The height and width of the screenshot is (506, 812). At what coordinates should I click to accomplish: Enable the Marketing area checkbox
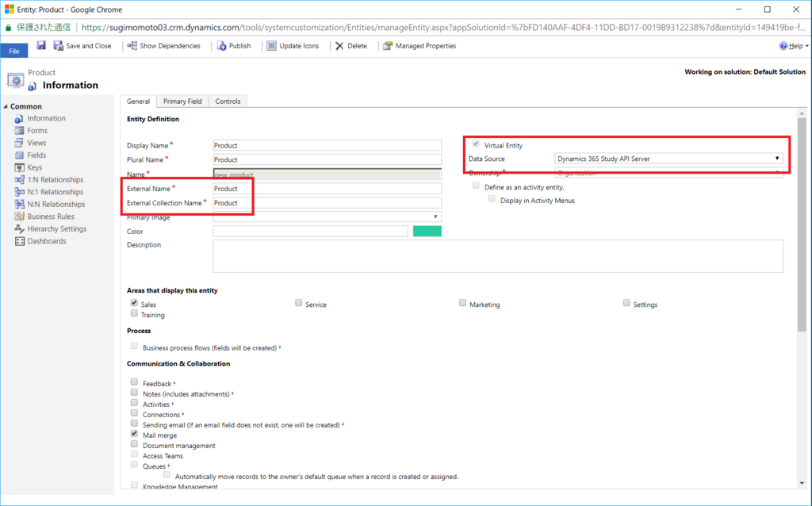(462, 303)
